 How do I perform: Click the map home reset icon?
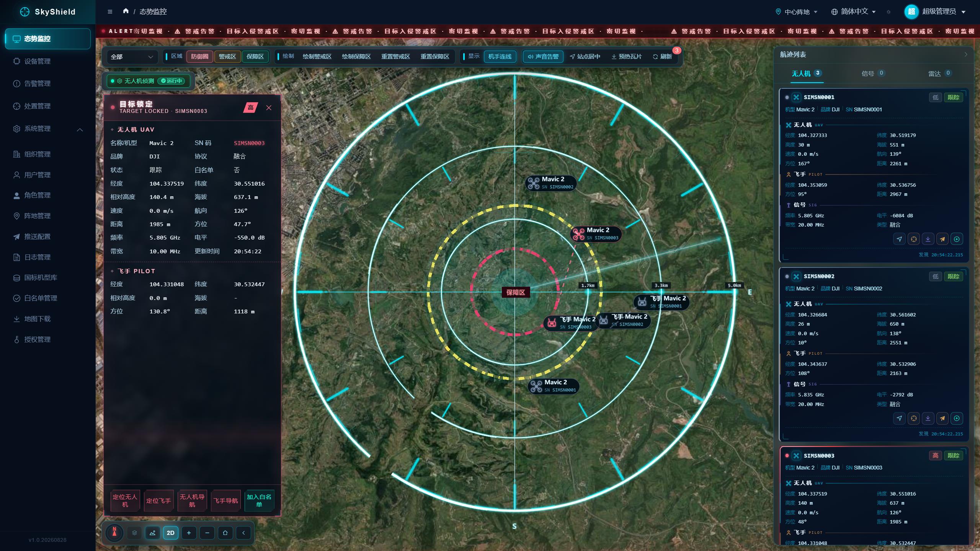point(225,533)
